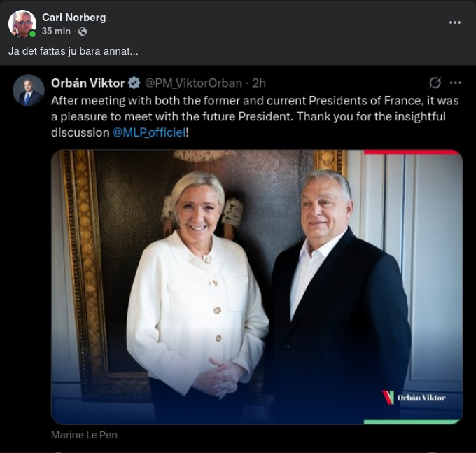Click the "35 min" post timestamp
The image size is (476, 453).
[55, 32]
